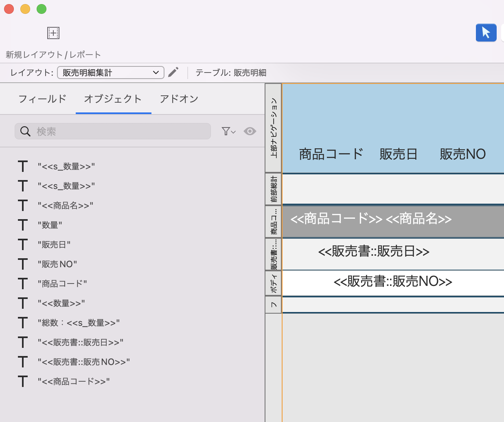Open the filter icon beside the search box
This screenshot has height=422, width=504.
click(226, 131)
